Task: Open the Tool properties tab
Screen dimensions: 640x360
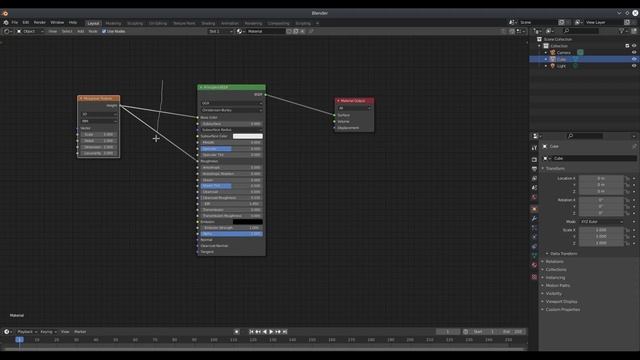Action: click(534, 148)
